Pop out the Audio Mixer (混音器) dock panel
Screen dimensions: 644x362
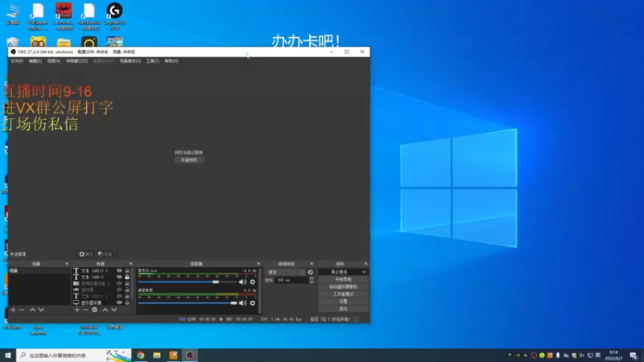coord(258,264)
